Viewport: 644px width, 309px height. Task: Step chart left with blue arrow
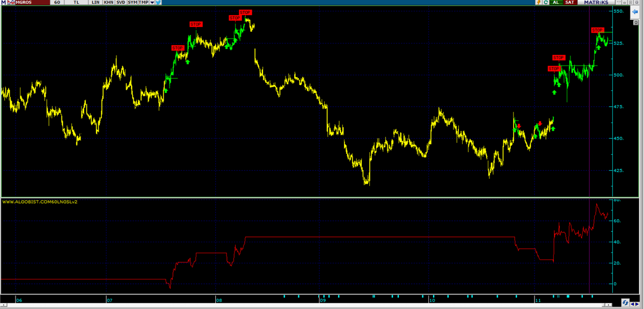632,304
